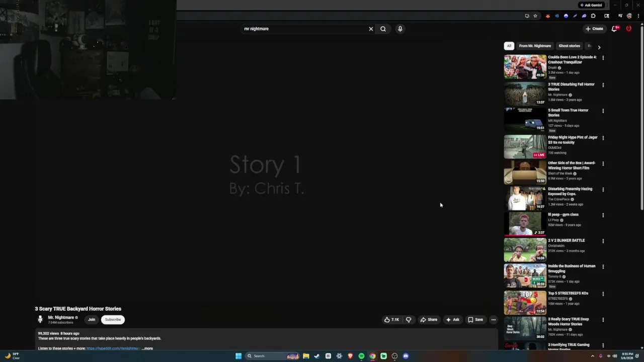The width and height of the screenshot is (644, 362).
Task: Open media control icon in Chrome toolbar
Action: click(620, 16)
